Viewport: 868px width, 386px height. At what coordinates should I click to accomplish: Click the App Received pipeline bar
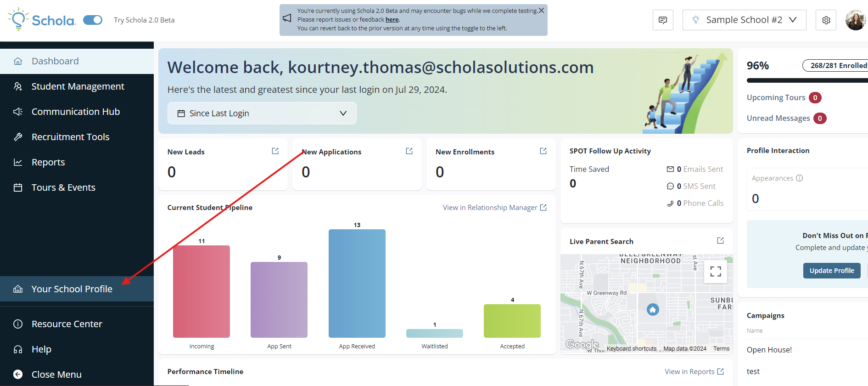point(357,284)
